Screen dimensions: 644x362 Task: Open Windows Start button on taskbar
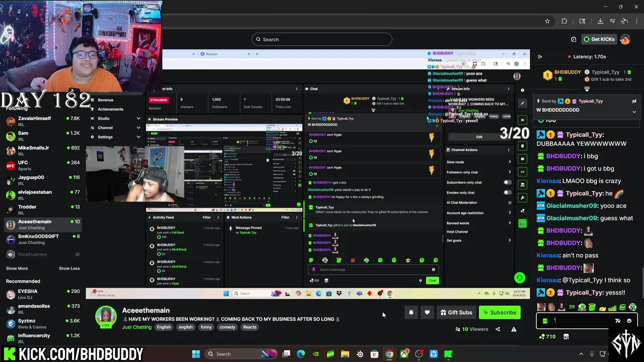(x=196, y=354)
